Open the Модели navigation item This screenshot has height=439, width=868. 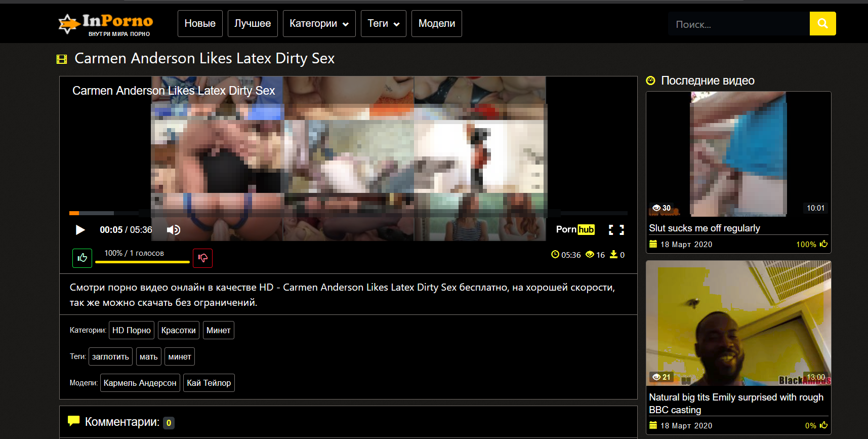coord(437,24)
